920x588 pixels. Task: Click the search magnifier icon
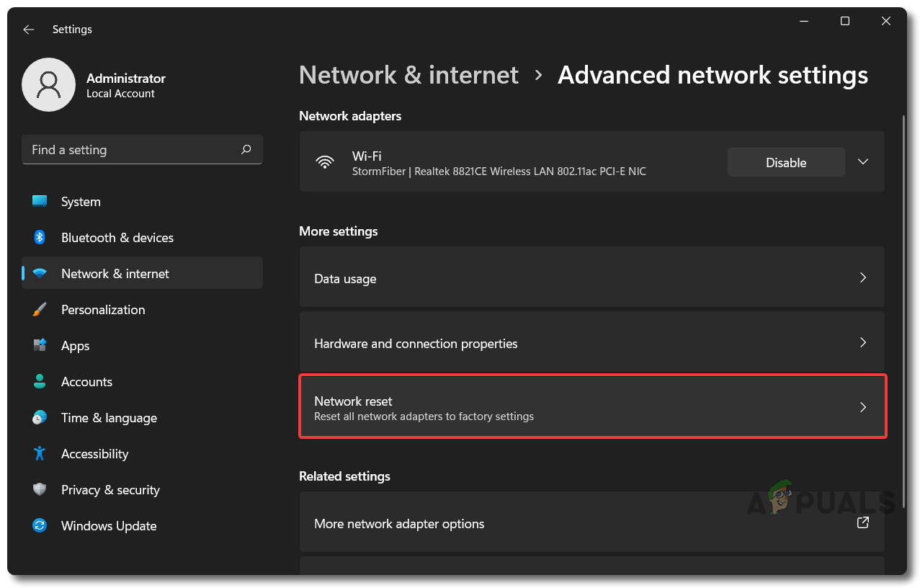pyautogui.click(x=246, y=150)
